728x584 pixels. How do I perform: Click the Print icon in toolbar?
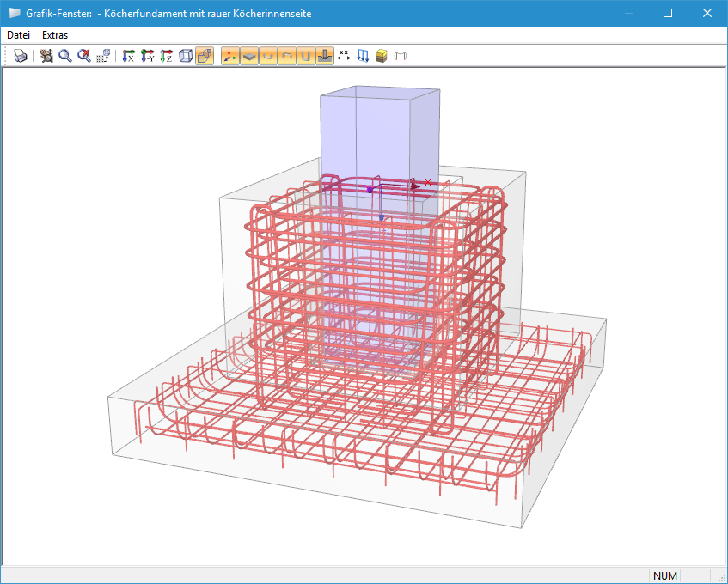[21, 56]
